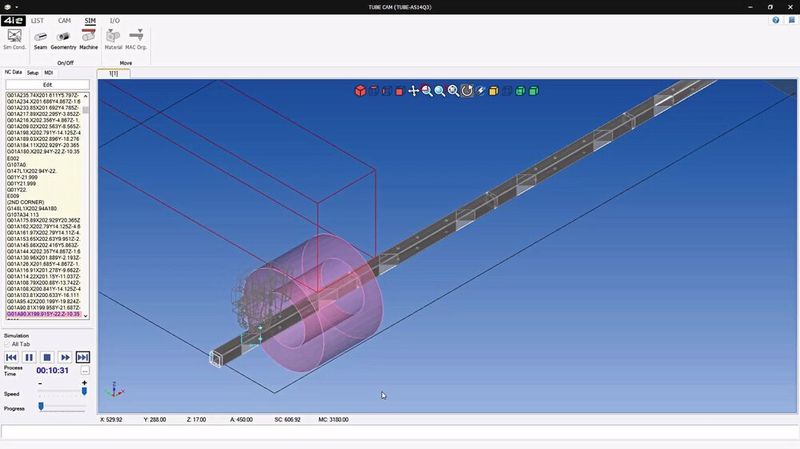Click the 4ie application logo button
Screen dimensions: 800x449
point(13,20)
